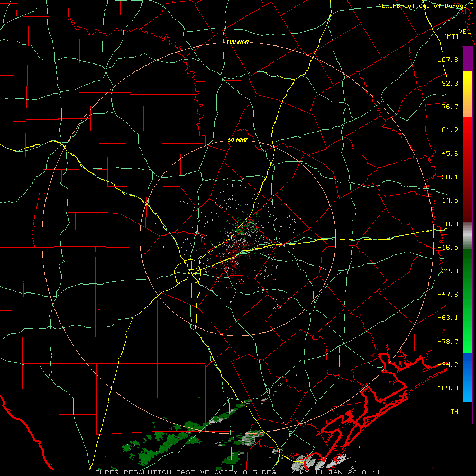Click the "NEXLAB-College of DuPage" header text

[422, 6]
